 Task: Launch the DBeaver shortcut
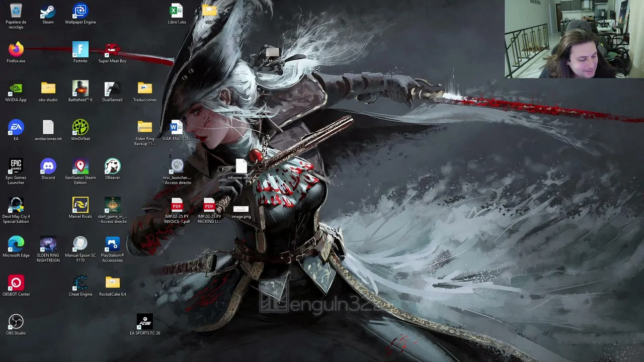coord(112,165)
